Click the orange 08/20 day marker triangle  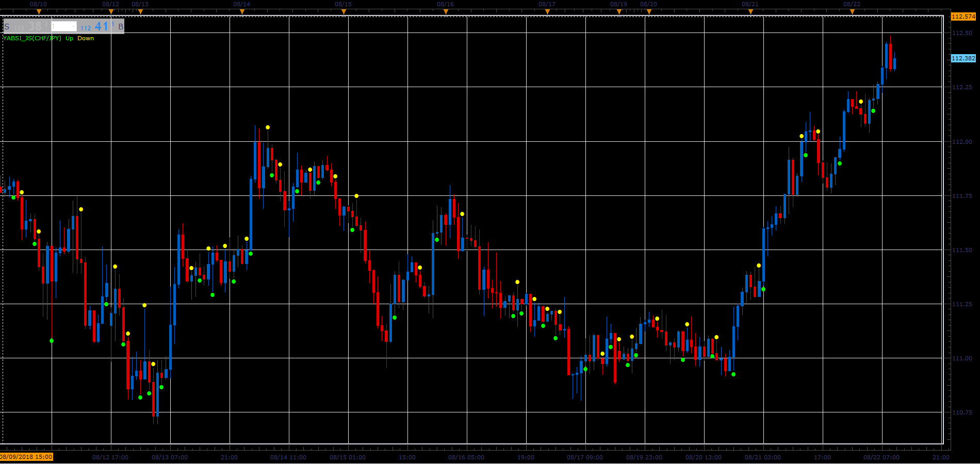649,11
